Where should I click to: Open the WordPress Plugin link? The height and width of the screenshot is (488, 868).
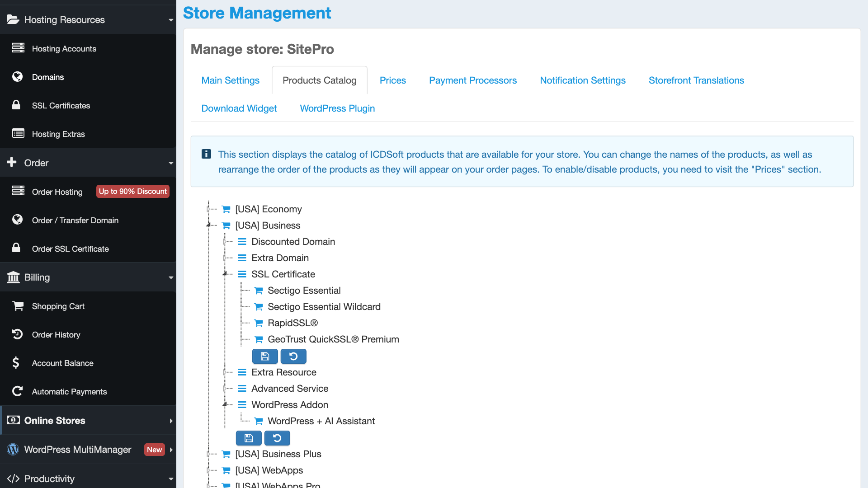pyautogui.click(x=337, y=108)
